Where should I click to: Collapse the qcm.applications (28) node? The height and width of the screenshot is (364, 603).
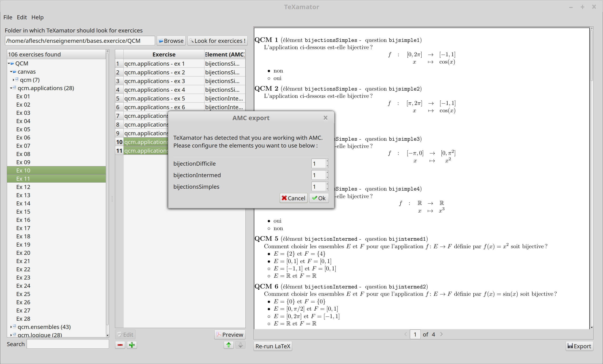click(x=11, y=88)
